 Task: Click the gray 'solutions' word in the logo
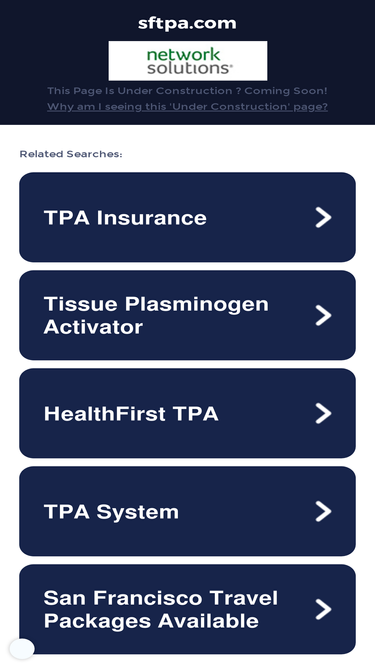[x=189, y=68]
